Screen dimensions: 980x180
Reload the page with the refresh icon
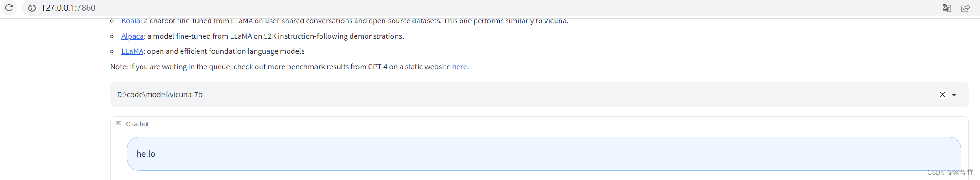(9, 8)
